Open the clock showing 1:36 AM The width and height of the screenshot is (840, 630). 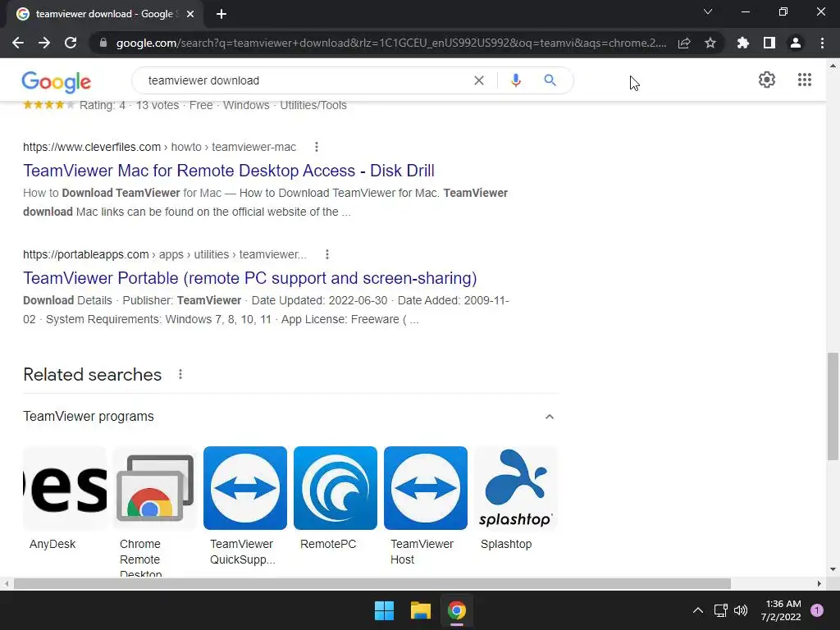point(781,610)
